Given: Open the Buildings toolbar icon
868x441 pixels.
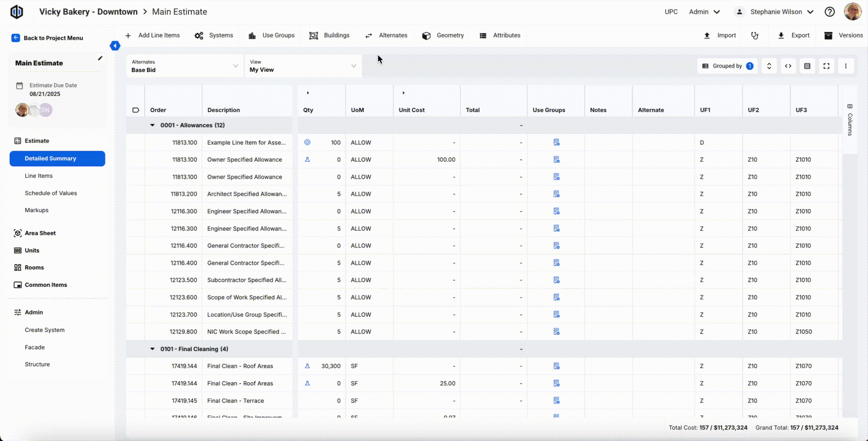Looking at the screenshot, I should pyautogui.click(x=313, y=36).
